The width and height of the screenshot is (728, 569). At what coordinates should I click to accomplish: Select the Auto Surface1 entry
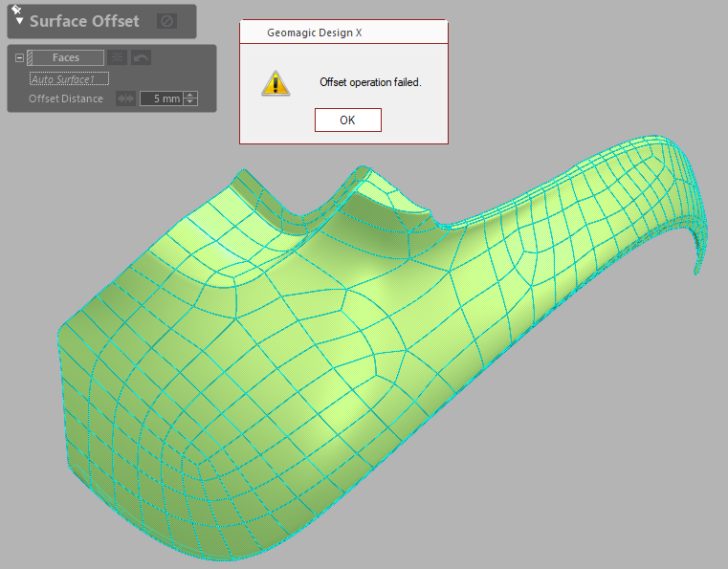click(69, 79)
